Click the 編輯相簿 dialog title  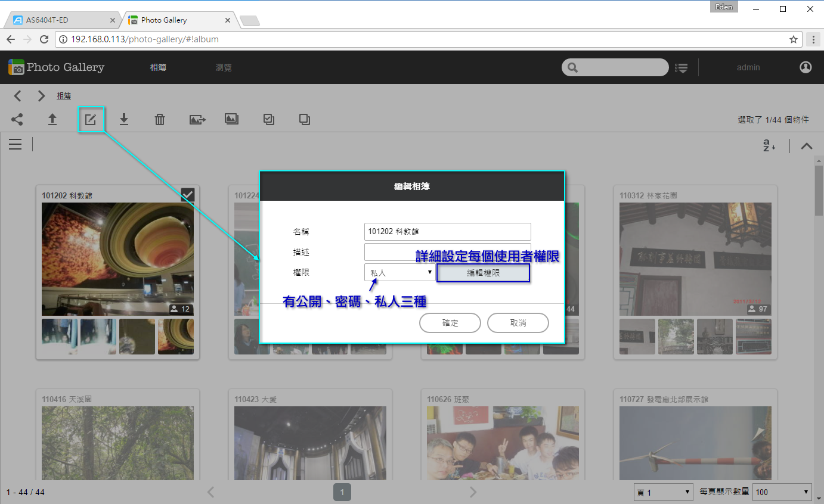click(x=412, y=186)
